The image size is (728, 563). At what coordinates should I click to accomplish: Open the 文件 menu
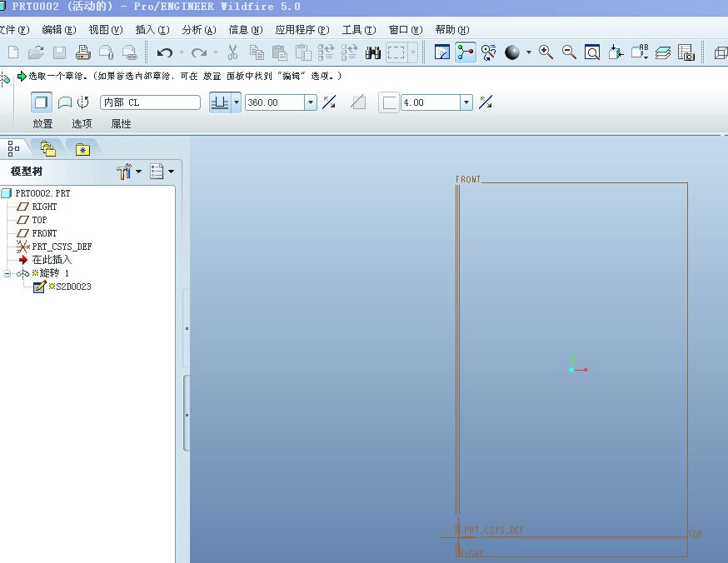(x=14, y=30)
